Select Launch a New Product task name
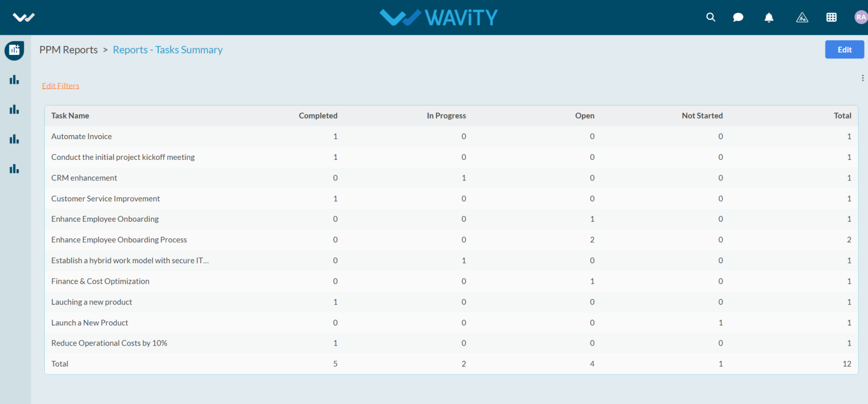The image size is (868, 404). point(90,323)
